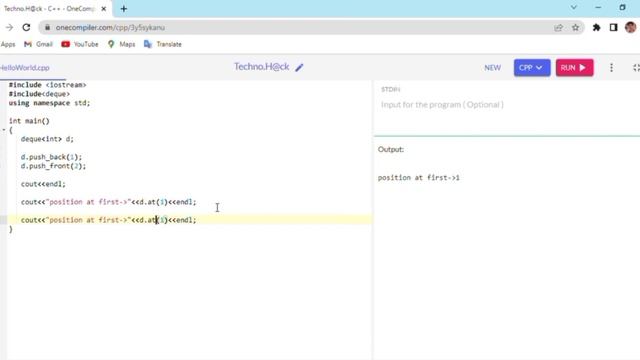Open the browser tab search chevron
Image resolution: width=640 pixels, height=360 pixels.
tap(573, 7)
